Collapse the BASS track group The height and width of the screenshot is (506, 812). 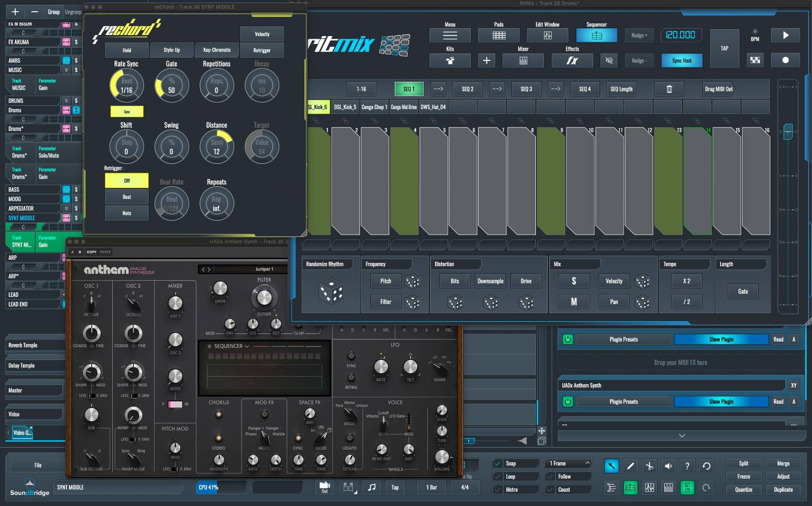point(66,189)
